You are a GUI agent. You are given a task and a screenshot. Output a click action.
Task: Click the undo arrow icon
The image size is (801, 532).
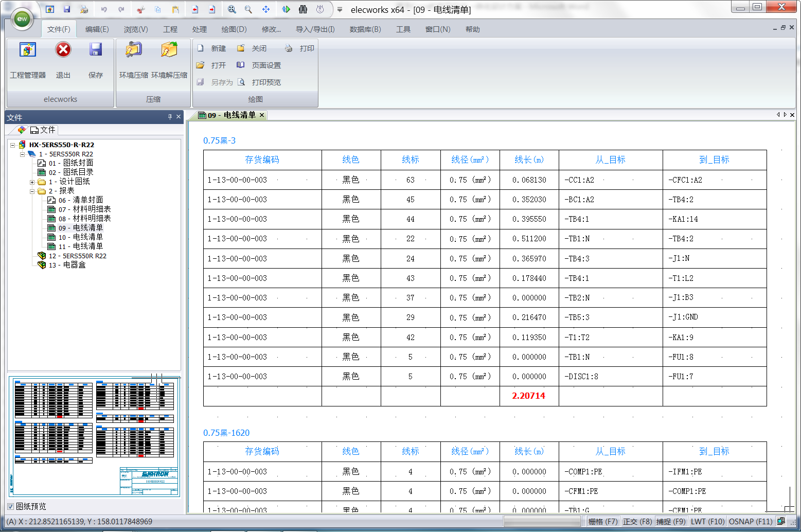(104, 9)
